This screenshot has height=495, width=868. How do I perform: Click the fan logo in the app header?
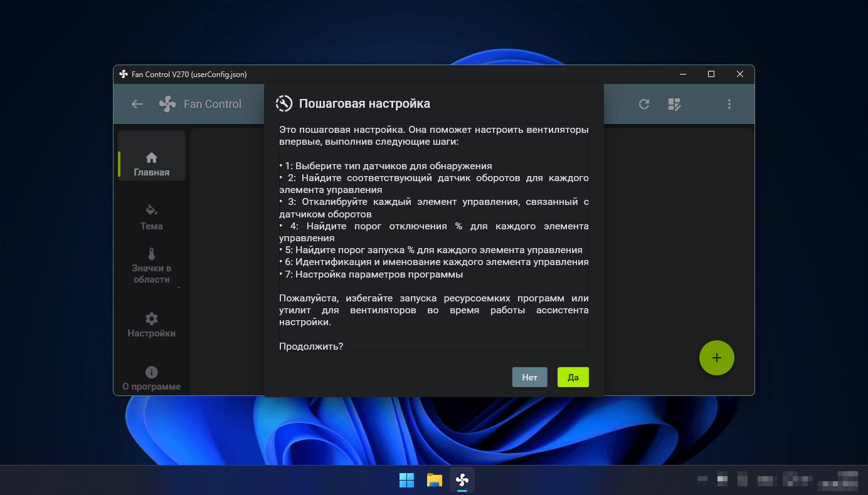(167, 104)
